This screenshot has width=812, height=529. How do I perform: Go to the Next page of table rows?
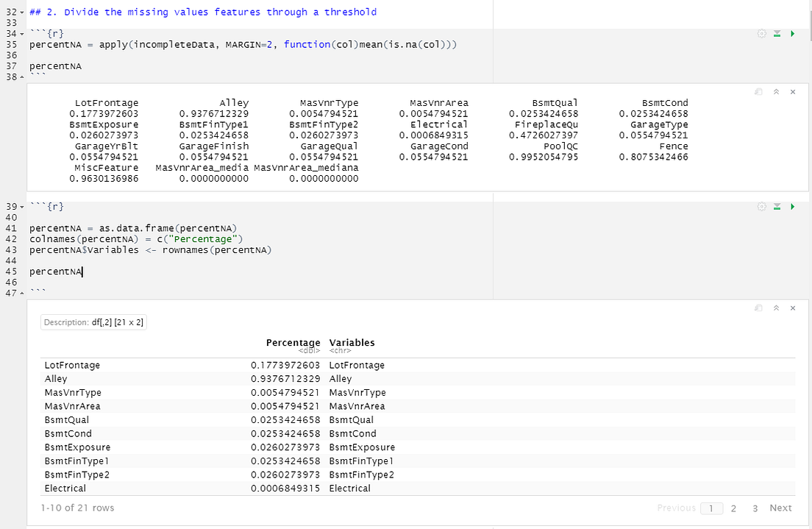click(780, 508)
